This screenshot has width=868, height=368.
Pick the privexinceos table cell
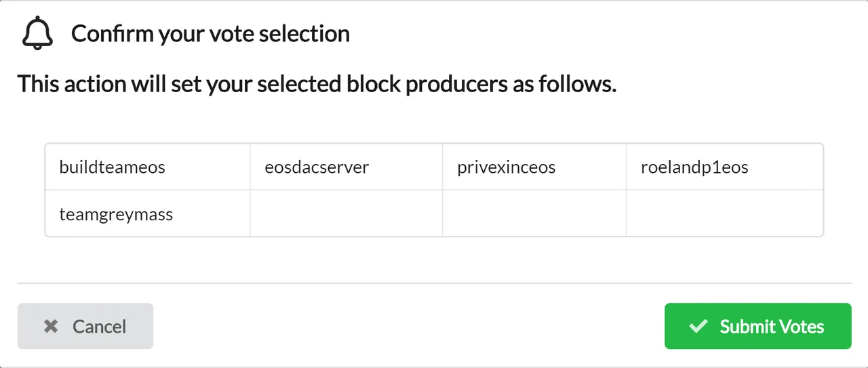[x=534, y=167]
